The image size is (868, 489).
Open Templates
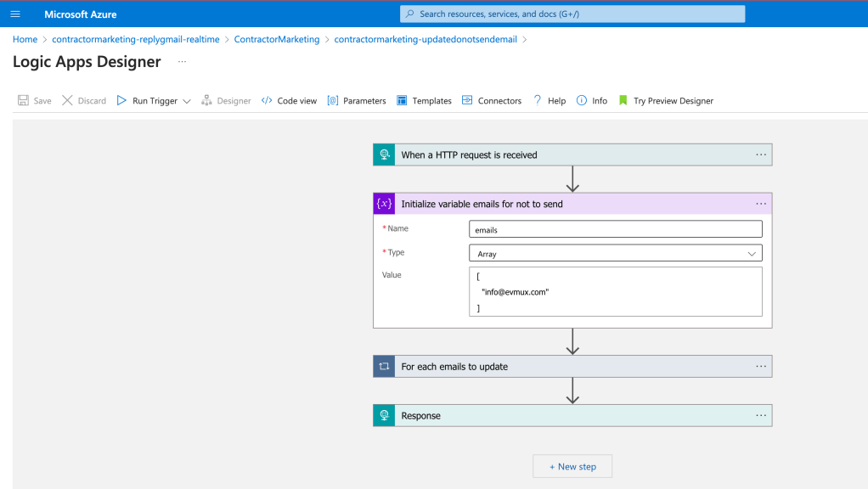(431, 101)
